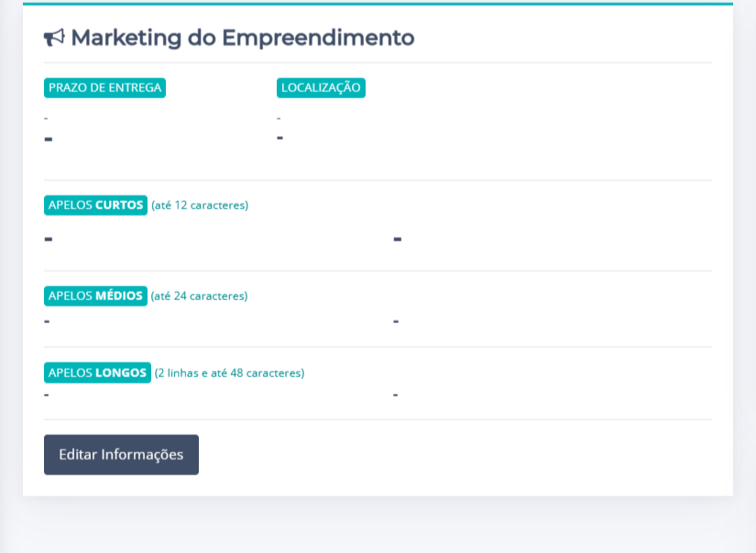756x553 pixels.
Task: Select the Marketing do Empreendimento heading
Action: [x=242, y=38]
